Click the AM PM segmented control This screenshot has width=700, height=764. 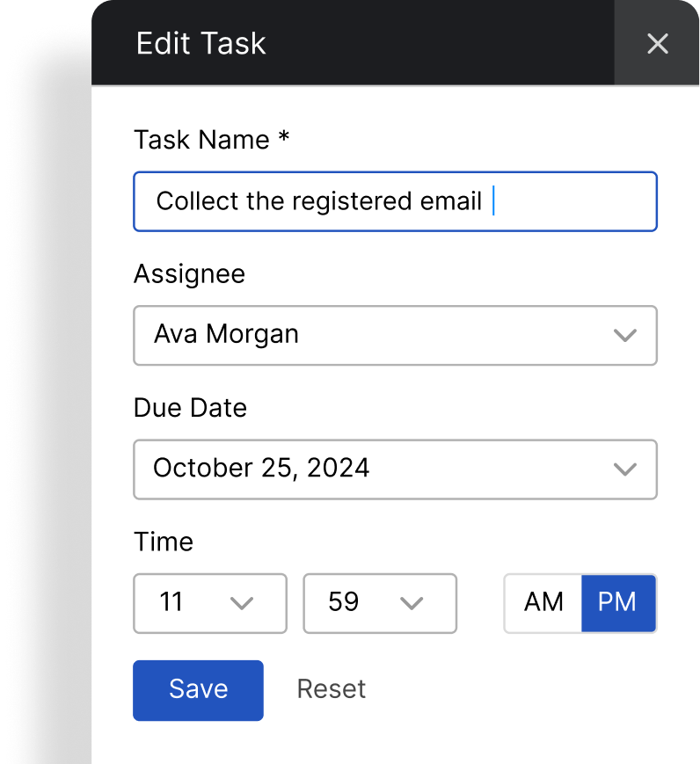click(580, 603)
